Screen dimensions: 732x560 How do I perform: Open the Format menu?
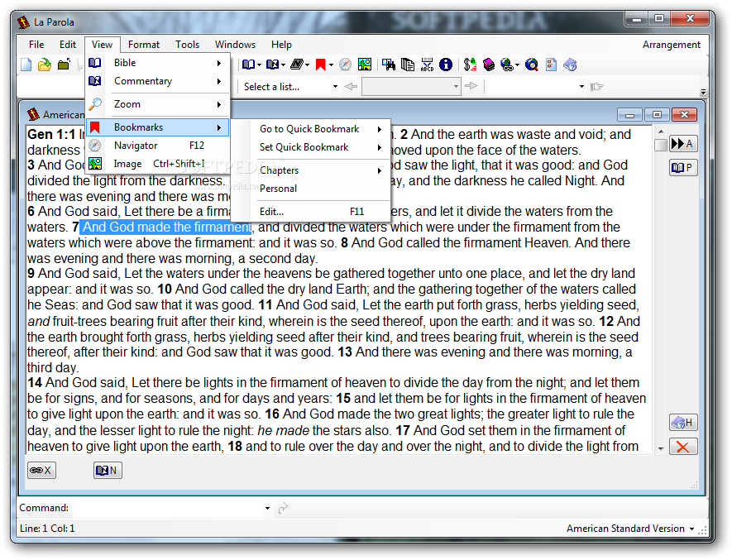144,45
